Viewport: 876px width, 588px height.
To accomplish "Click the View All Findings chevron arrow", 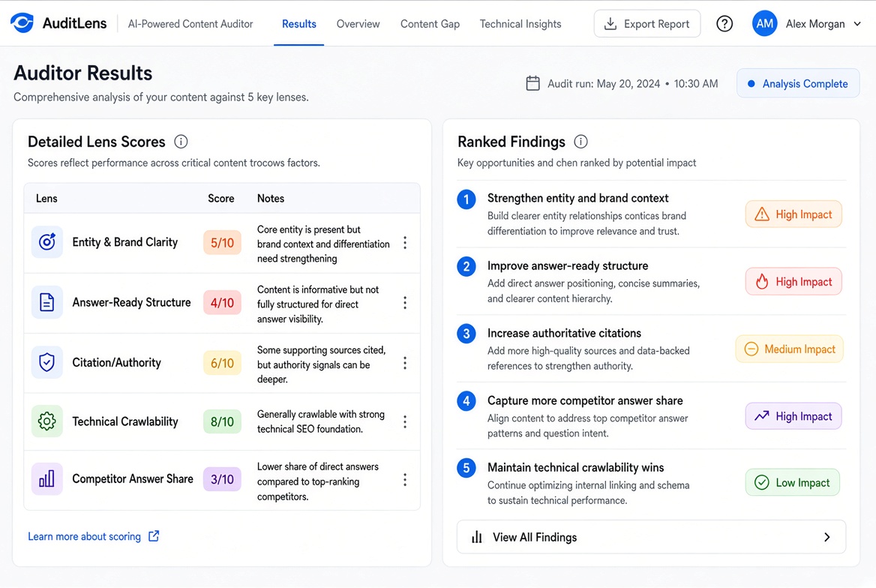I will click(827, 537).
